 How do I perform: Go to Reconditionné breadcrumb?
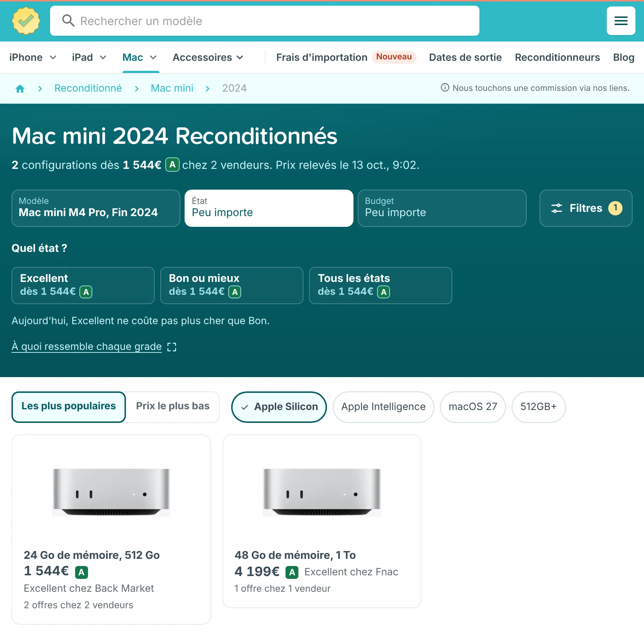(88, 88)
